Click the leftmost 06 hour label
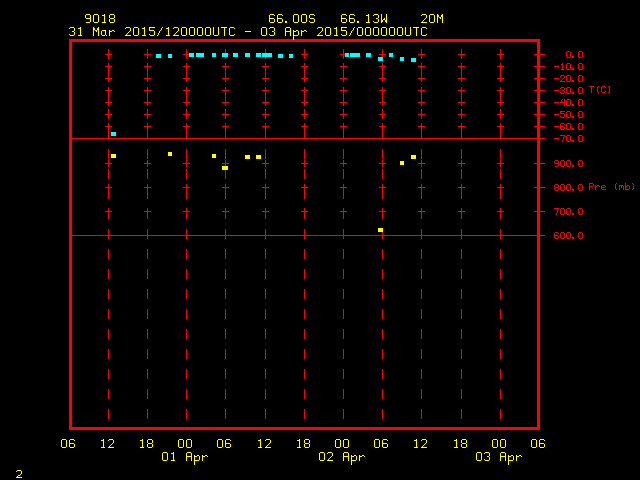Image resolution: width=640 pixels, height=480 pixels. tap(69, 443)
